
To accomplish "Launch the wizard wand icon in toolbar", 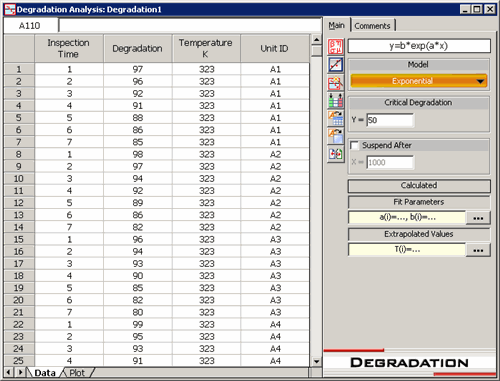I will coord(335,83).
